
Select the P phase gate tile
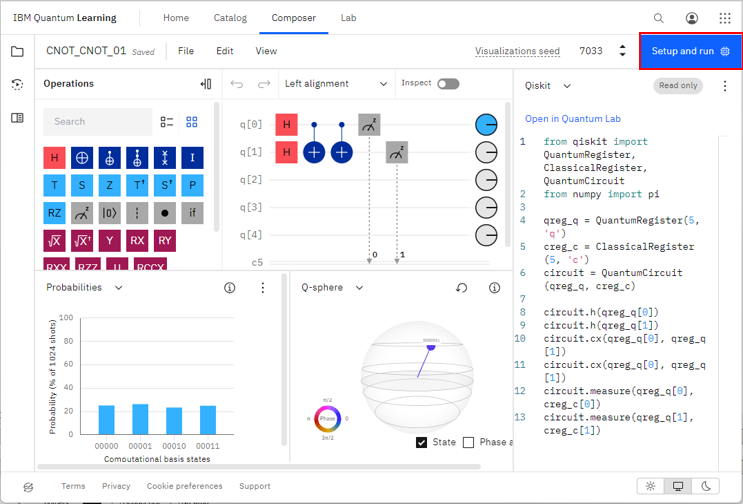coord(192,185)
